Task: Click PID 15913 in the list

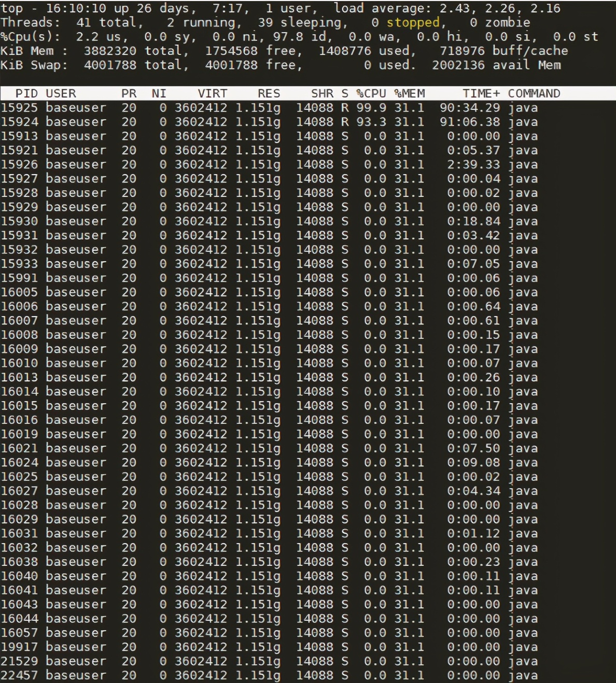Action: (x=19, y=136)
